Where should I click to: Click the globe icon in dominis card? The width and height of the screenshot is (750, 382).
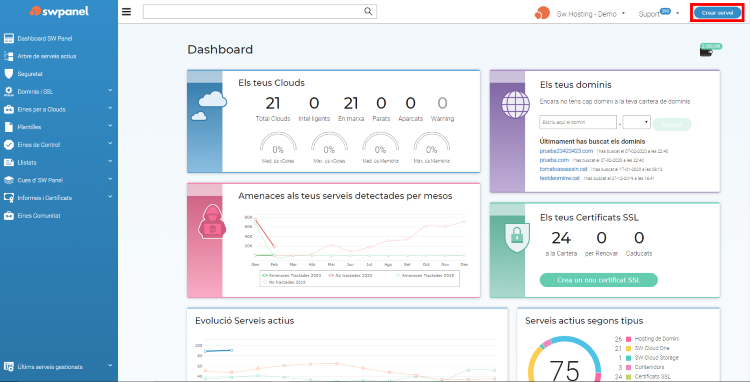[x=515, y=105]
